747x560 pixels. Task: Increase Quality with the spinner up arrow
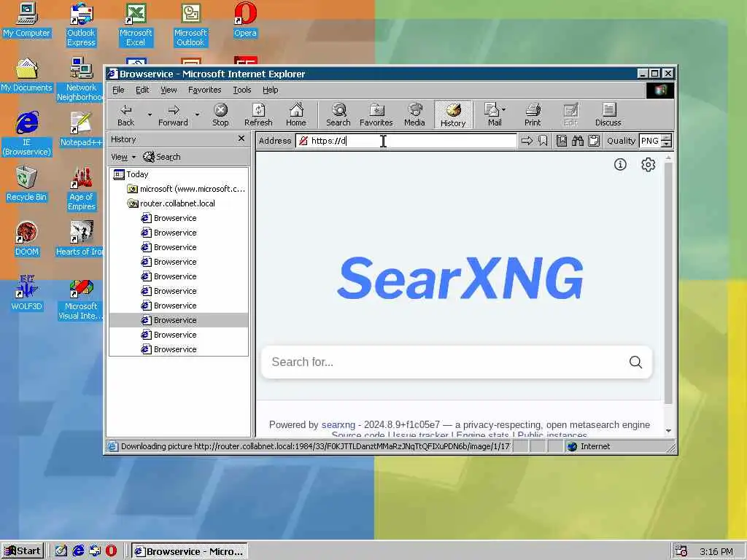[667, 137]
